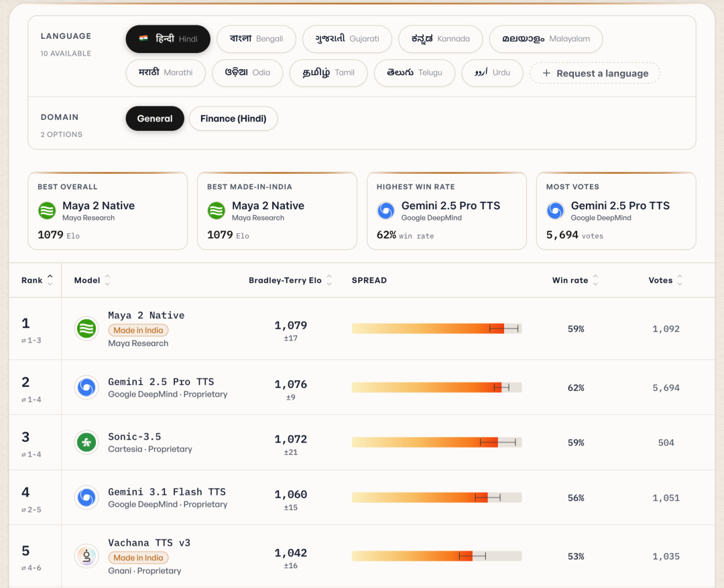Viewport: 724px width, 588px height.
Task: Open Gemini 2.5 Pro TTS model row name
Action: click(161, 381)
